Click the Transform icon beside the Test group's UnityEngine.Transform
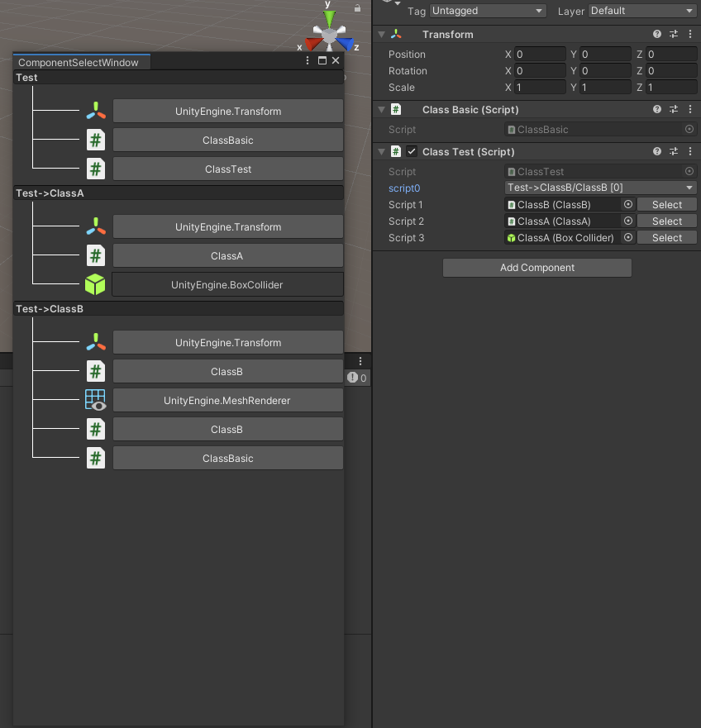The width and height of the screenshot is (701, 728). pyautogui.click(x=96, y=111)
